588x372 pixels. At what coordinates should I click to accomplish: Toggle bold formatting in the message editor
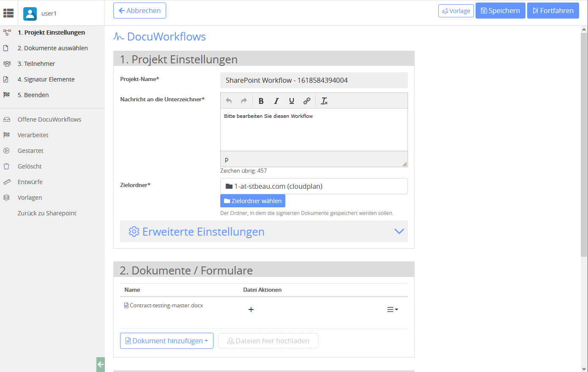[261, 100]
